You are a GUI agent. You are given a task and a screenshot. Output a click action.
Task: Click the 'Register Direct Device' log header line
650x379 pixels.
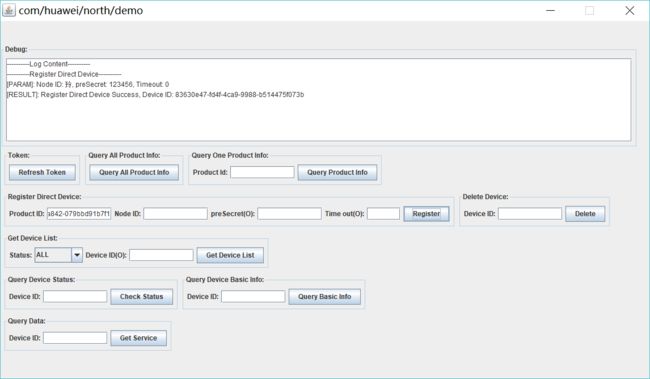click(64, 74)
